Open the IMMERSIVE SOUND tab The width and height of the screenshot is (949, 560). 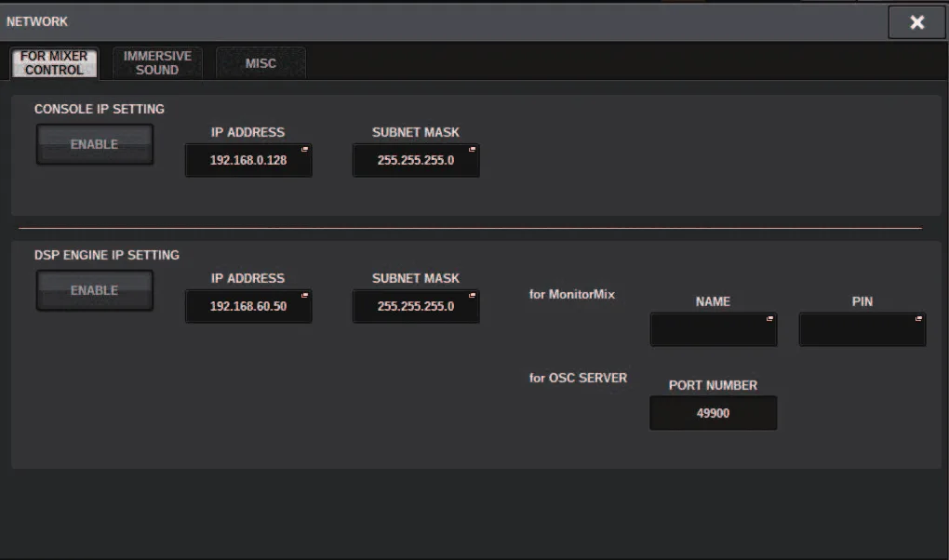[157, 63]
